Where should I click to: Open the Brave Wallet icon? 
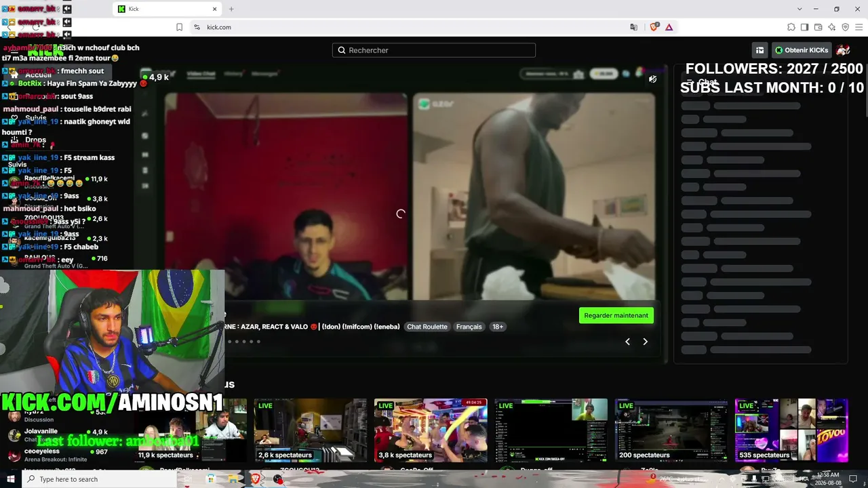(x=818, y=27)
